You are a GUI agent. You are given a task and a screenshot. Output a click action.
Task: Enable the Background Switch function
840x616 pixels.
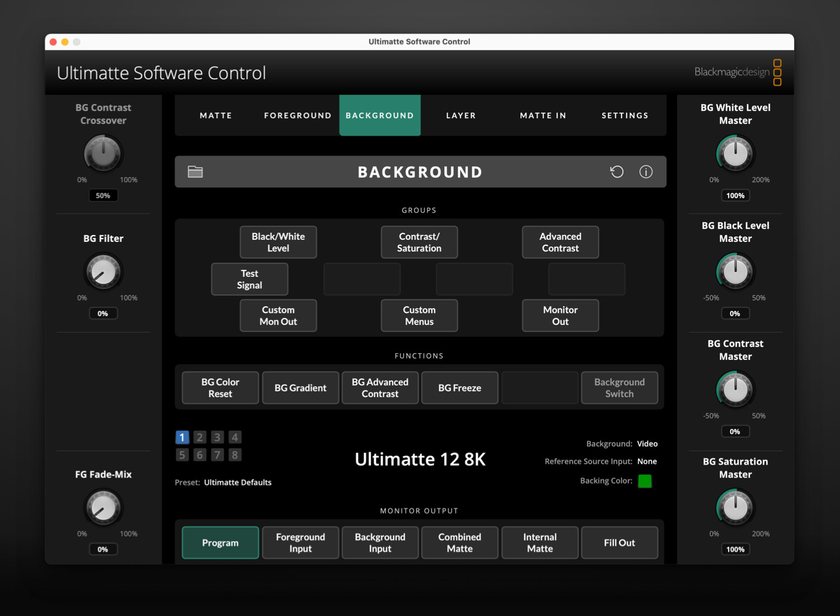pos(619,388)
